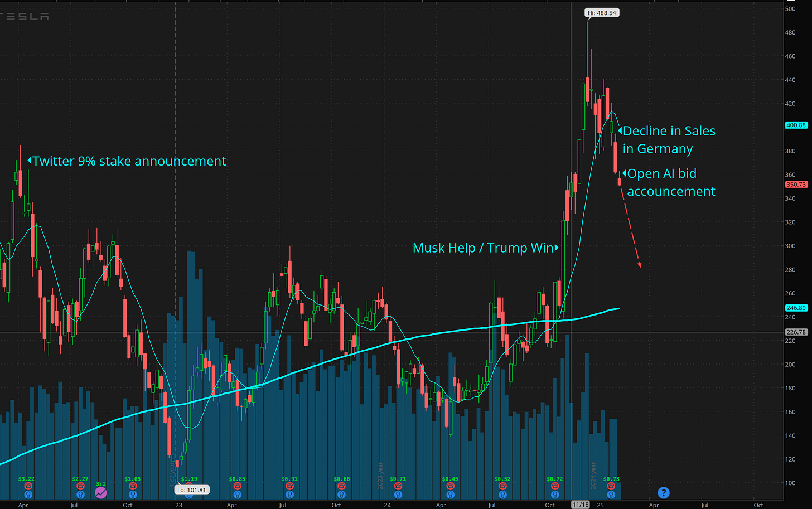
Task: Click the red phone icon under $0.72
Action: click(x=555, y=486)
